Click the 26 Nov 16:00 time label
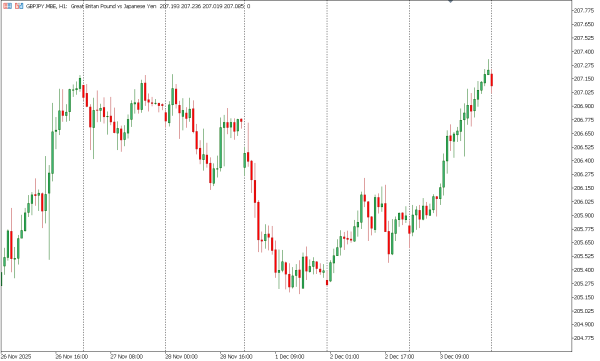The height and width of the screenshot is (361, 600). (72, 357)
